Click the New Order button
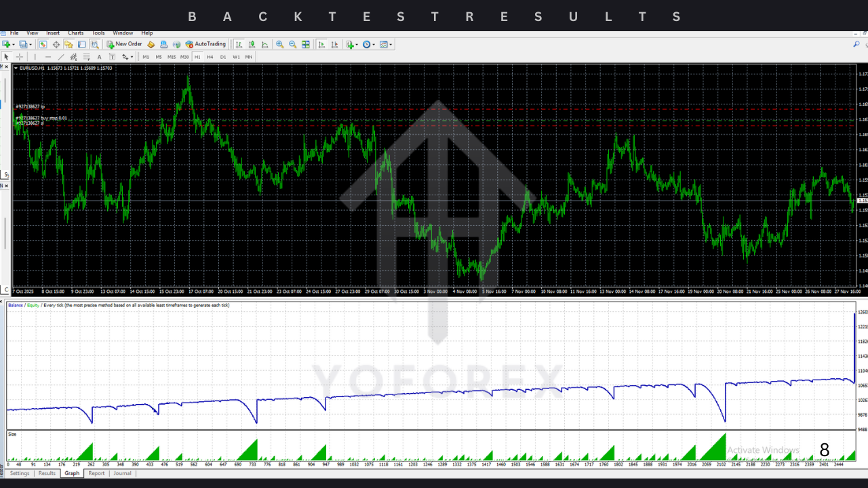This screenshot has height=488, width=868. click(x=124, y=44)
